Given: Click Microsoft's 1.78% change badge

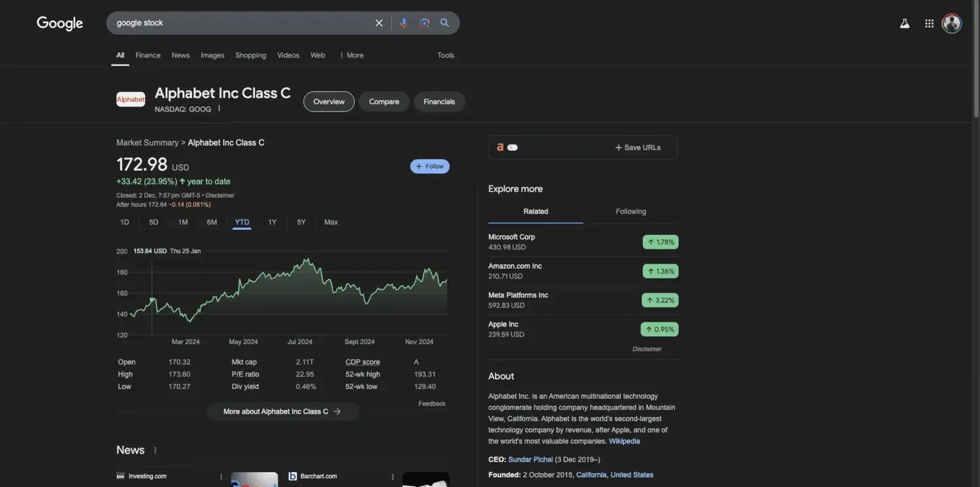Looking at the screenshot, I should [661, 242].
